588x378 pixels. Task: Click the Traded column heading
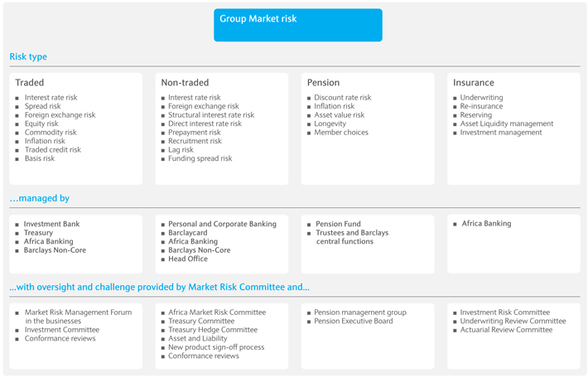(30, 83)
